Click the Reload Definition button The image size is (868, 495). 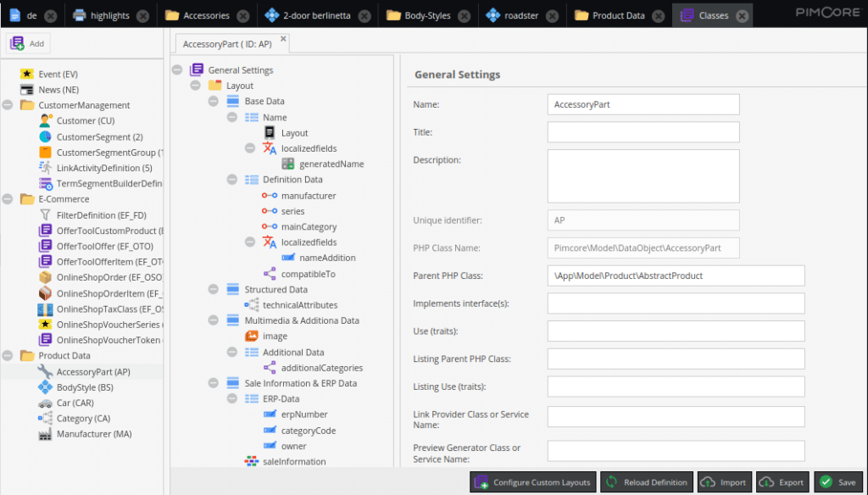tap(646, 482)
